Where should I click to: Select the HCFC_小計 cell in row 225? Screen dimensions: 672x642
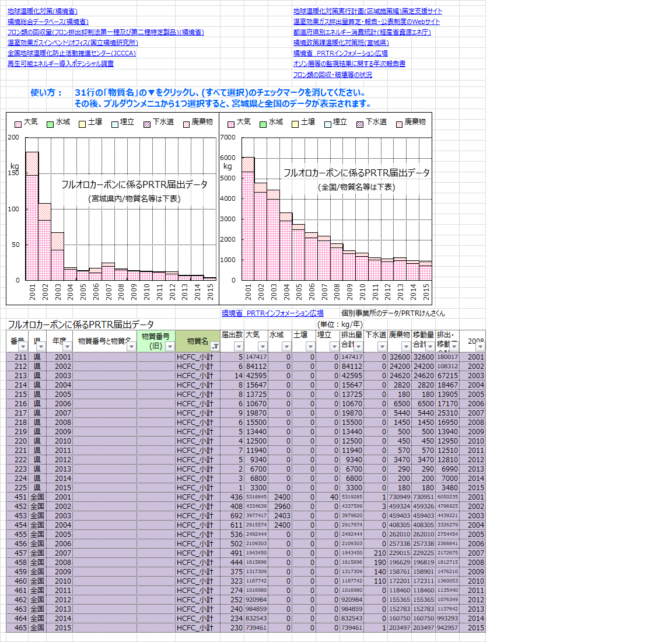pos(198,487)
